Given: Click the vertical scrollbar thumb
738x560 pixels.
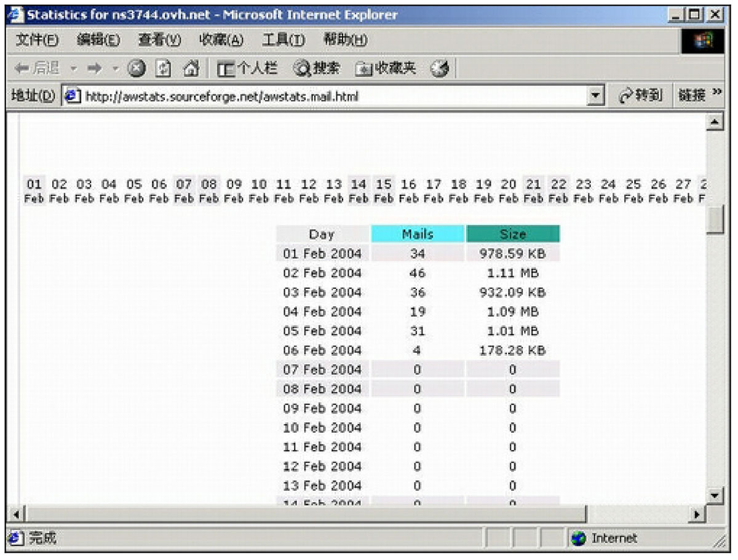Looking at the screenshot, I should (x=715, y=220).
